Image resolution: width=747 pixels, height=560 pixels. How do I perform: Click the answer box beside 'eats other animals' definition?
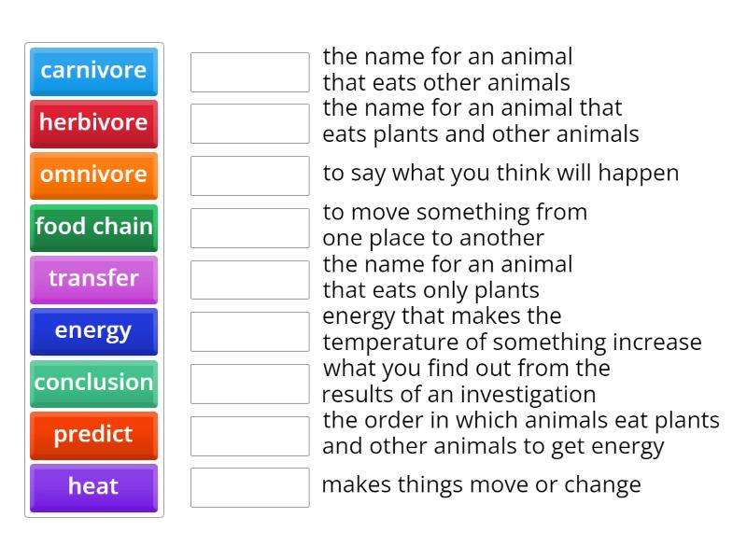tap(249, 71)
